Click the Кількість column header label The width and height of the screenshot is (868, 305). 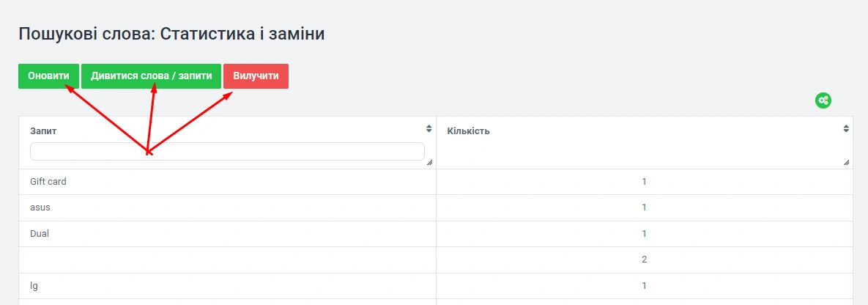(x=468, y=131)
